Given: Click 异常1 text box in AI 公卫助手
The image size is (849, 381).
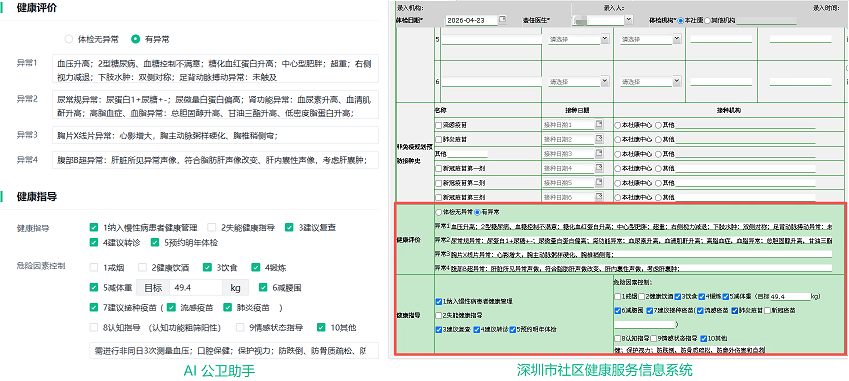Looking at the screenshot, I should (x=215, y=69).
